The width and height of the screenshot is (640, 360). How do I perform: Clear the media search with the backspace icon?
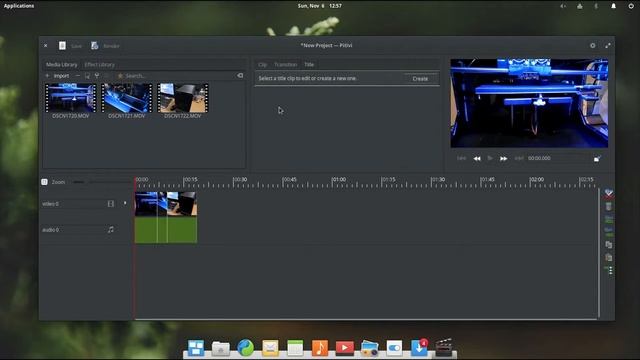coord(240,76)
